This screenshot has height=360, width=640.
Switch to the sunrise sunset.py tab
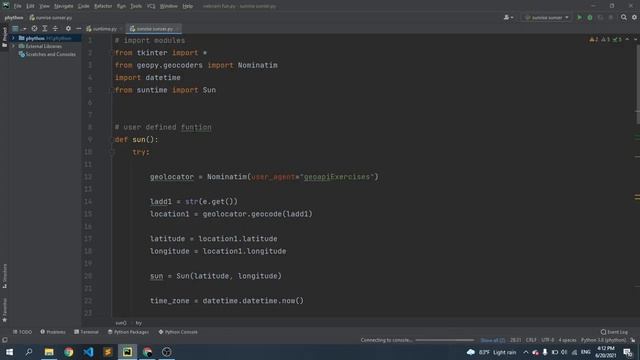point(153,29)
